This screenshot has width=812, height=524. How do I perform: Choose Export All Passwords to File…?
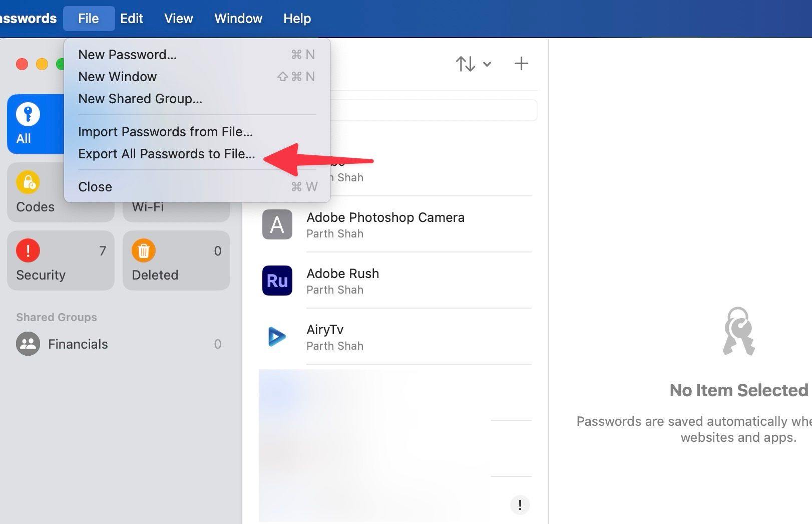(x=197, y=154)
